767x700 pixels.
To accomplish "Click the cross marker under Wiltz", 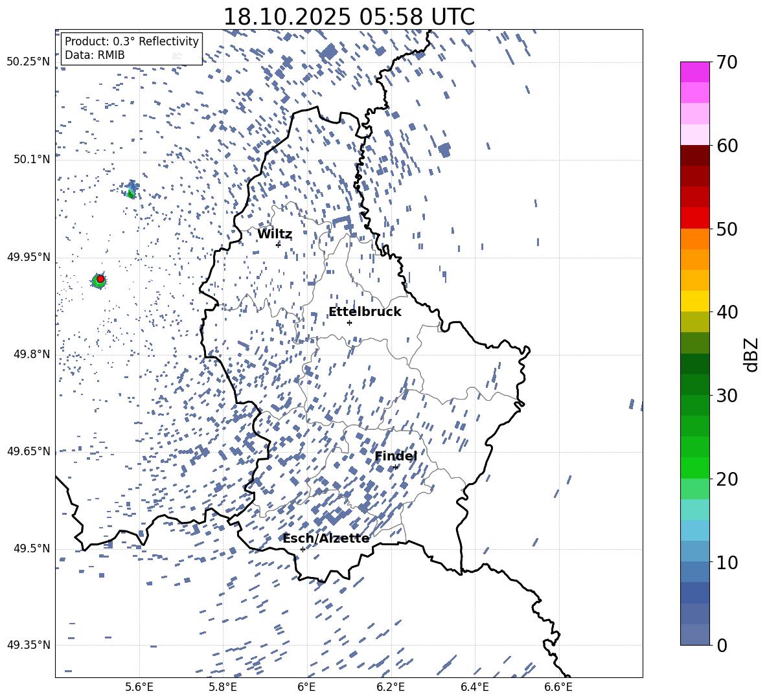I will coord(278,245).
